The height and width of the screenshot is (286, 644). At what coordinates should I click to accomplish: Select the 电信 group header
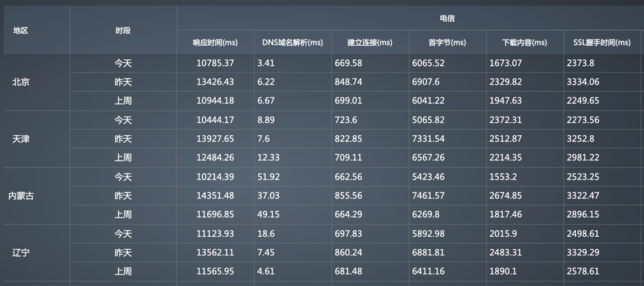coord(447,18)
